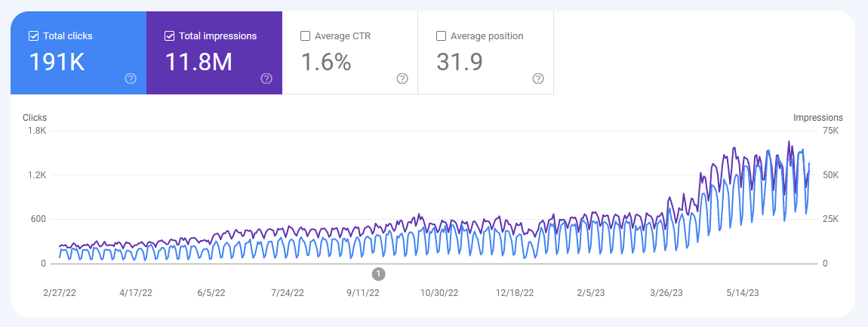
Task: Enable the Average CTR checkbox
Action: pos(305,35)
